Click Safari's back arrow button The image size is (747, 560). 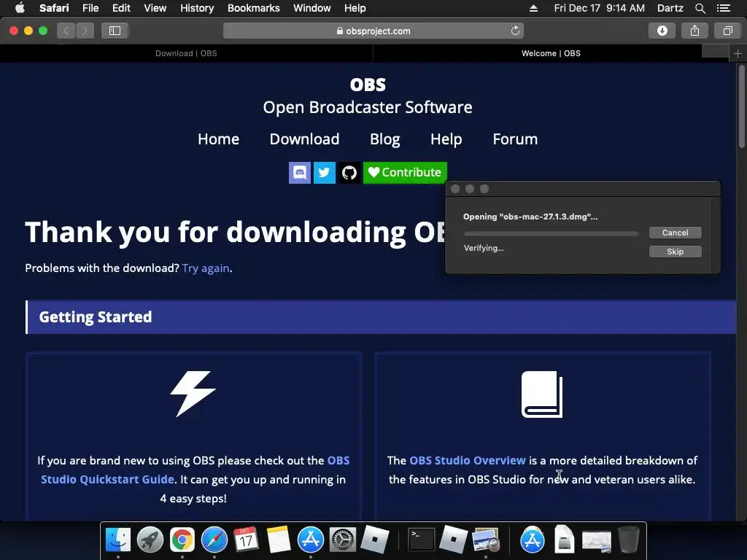point(66,31)
